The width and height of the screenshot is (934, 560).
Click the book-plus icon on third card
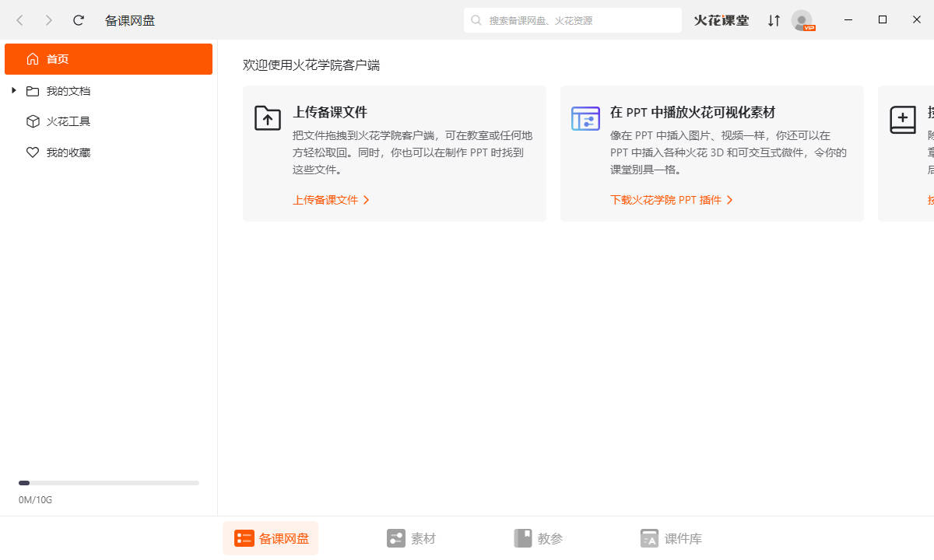(x=903, y=120)
